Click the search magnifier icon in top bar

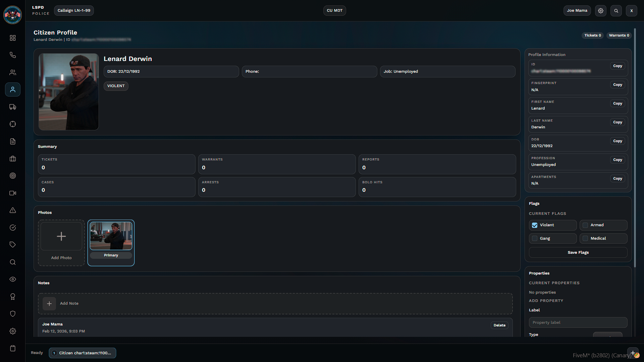click(616, 11)
